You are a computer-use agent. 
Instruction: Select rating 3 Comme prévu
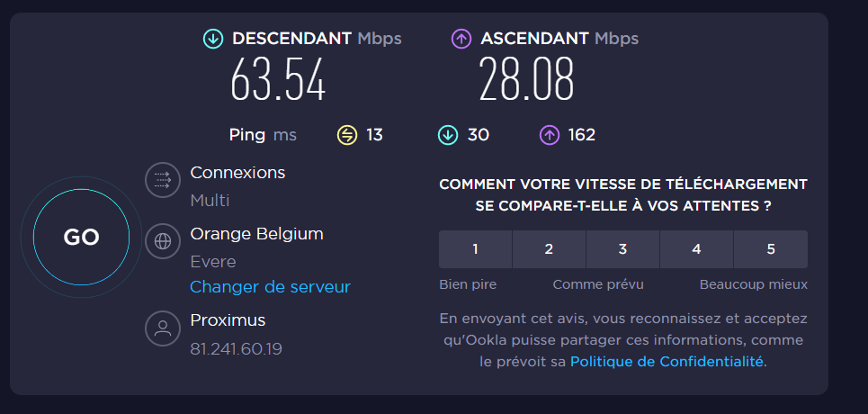pos(622,249)
